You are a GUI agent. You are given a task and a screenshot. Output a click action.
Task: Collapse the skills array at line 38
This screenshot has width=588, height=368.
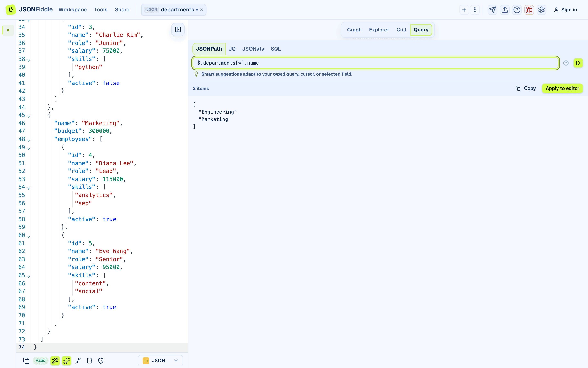29,60
